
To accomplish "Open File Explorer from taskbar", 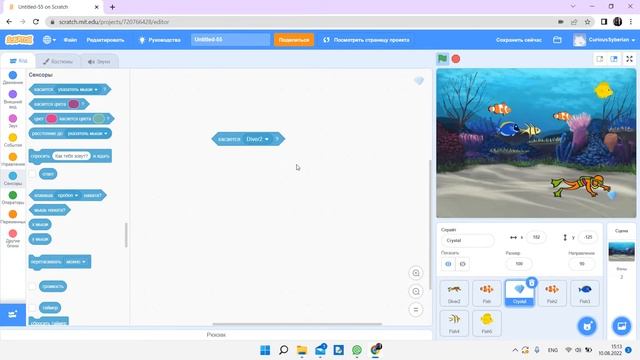I will pos(302,350).
